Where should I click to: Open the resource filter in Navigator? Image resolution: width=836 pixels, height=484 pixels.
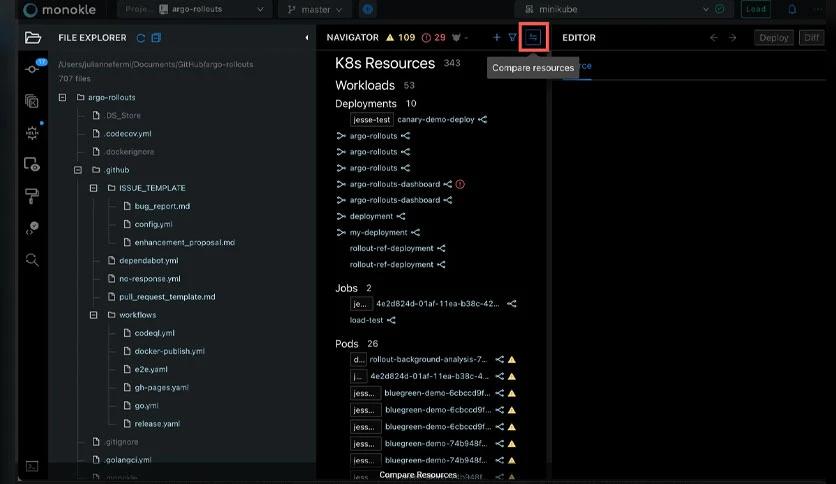pos(512,37)
